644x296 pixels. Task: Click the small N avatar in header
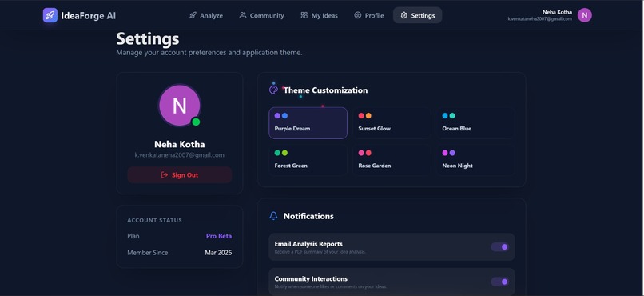pyautogui.click(x=584, y=15)
